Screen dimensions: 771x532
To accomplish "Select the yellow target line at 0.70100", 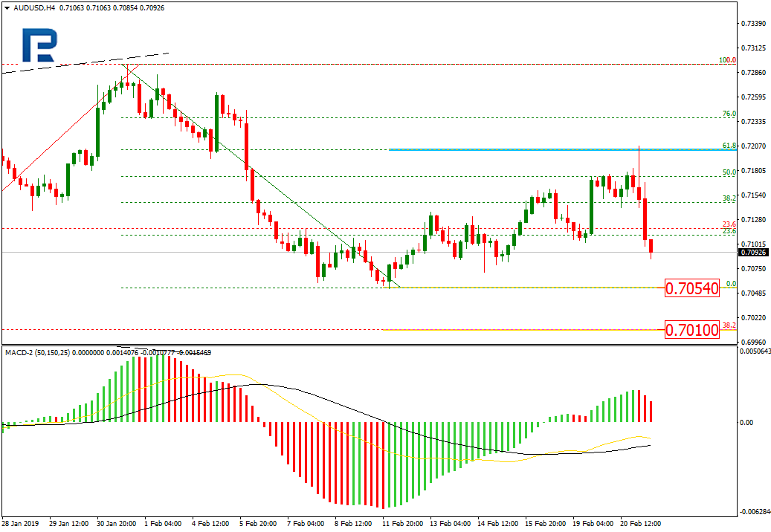I will coord(520,329).
